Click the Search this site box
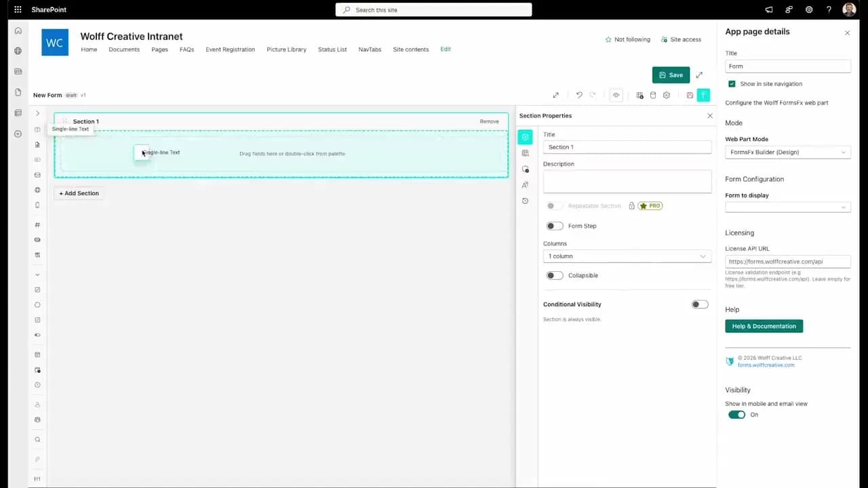 [433, 9]
